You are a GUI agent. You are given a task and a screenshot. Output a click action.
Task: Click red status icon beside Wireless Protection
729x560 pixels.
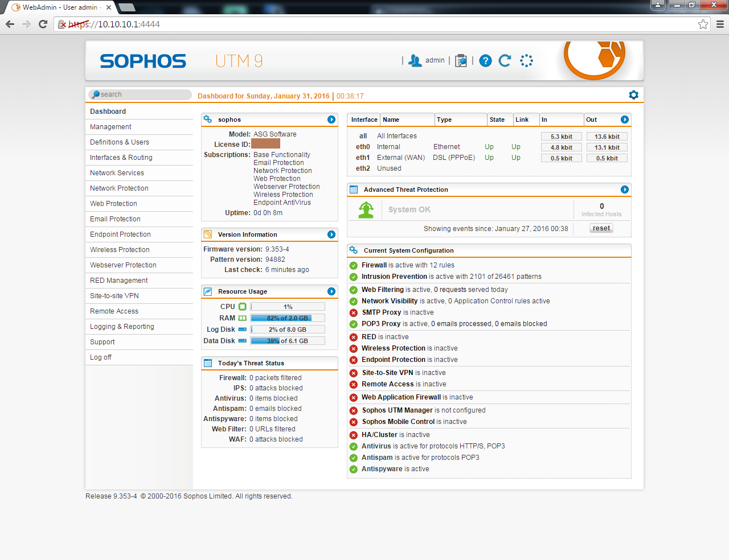(x=354, y=348)
